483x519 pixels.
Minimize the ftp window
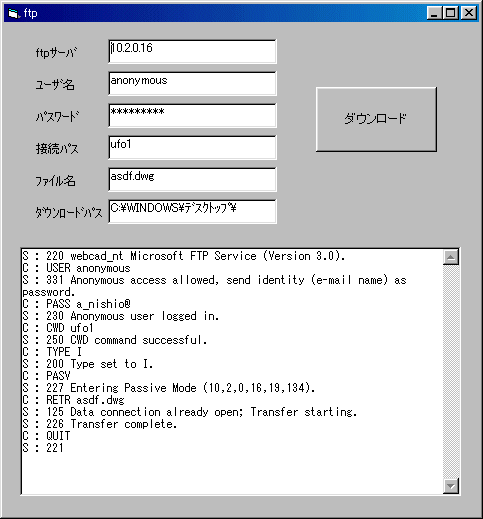coord(434,13)
